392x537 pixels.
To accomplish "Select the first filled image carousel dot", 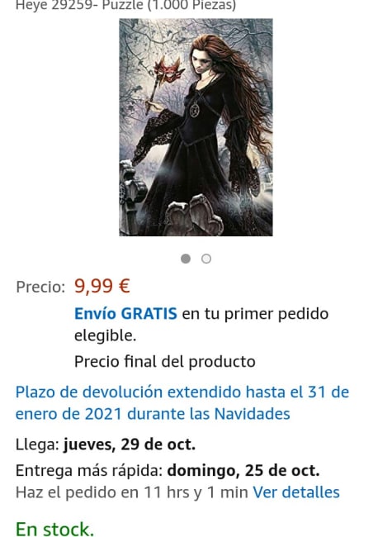I will tap(186, 259).
